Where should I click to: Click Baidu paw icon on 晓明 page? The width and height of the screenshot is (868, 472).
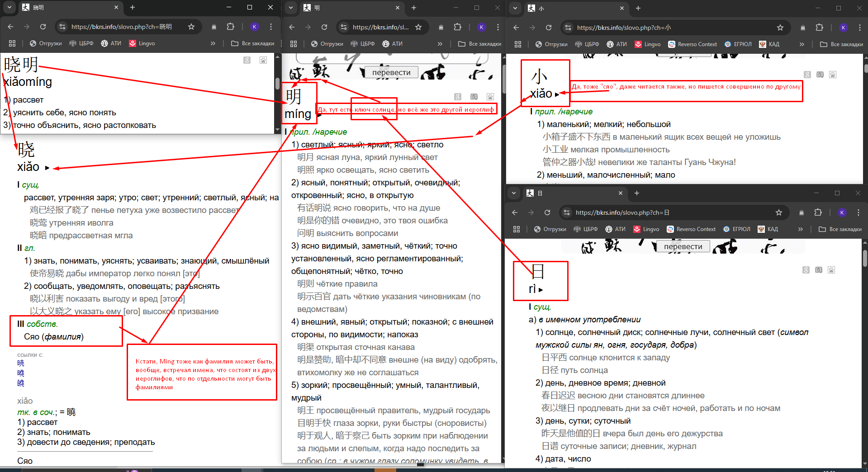[x=263, y=60]
